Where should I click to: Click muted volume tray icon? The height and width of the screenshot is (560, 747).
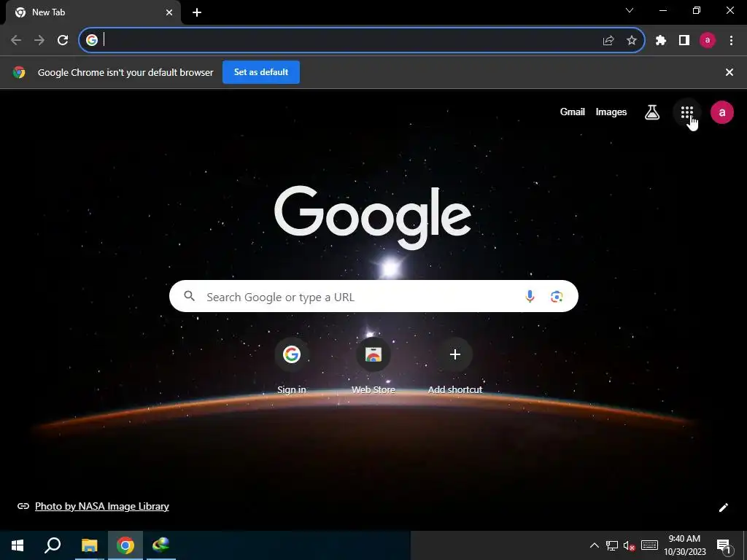pos(629,545)
